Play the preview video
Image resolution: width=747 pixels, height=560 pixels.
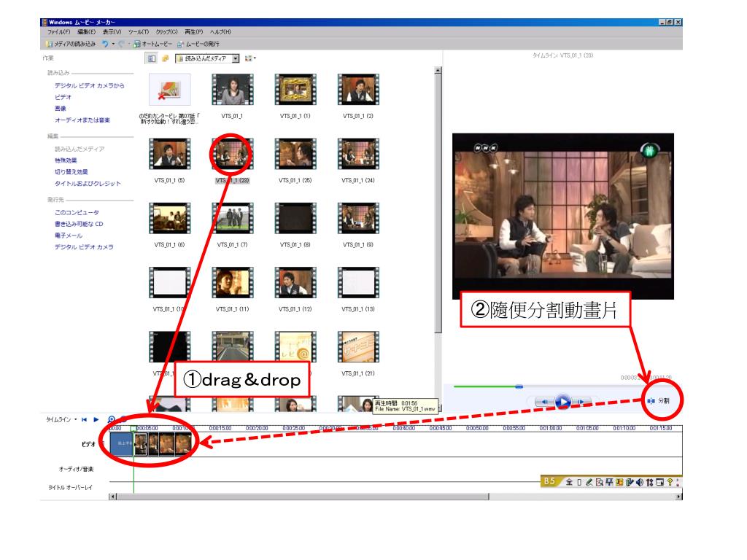coord(563,402)
